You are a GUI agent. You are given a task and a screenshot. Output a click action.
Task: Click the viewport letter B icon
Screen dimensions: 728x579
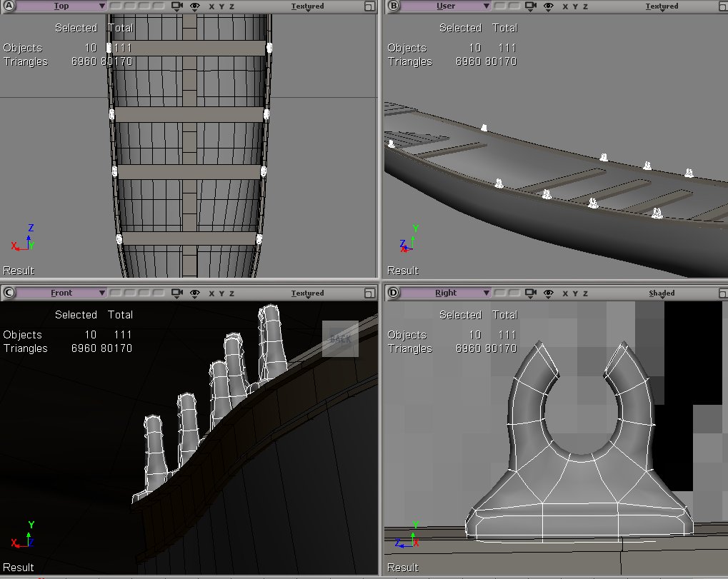point(393,6)
